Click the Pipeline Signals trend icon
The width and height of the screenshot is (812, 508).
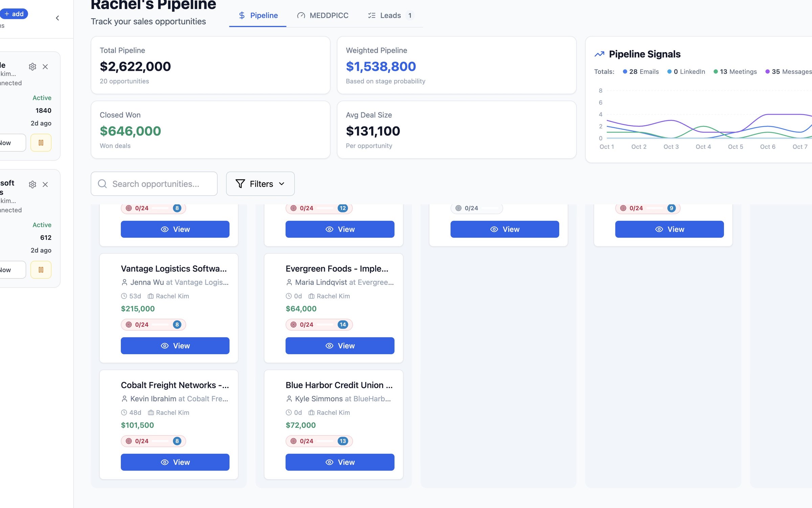click(x=599, y=54)
